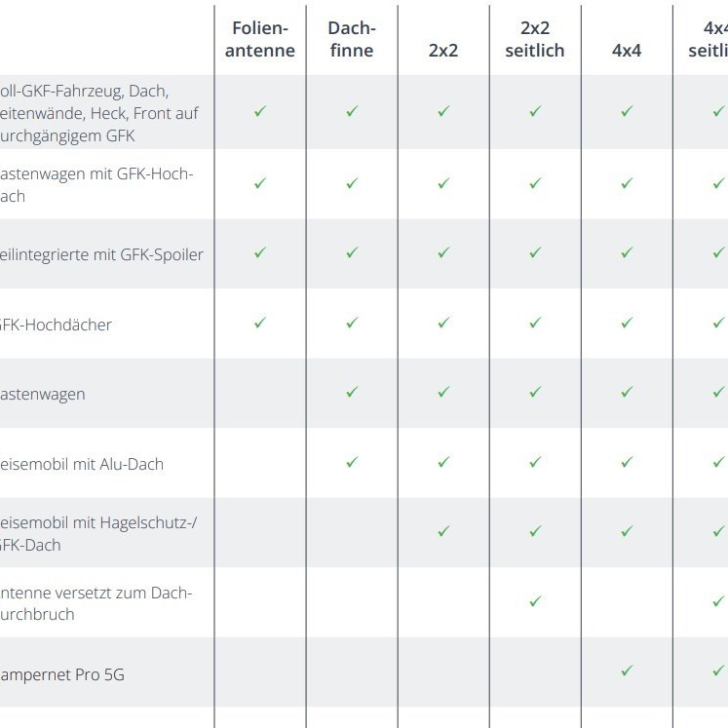The image size is (728, 728).
Task: Click 2x2 seitlich checkmark in Antenne versetzt row
Action: pos(535,601)
